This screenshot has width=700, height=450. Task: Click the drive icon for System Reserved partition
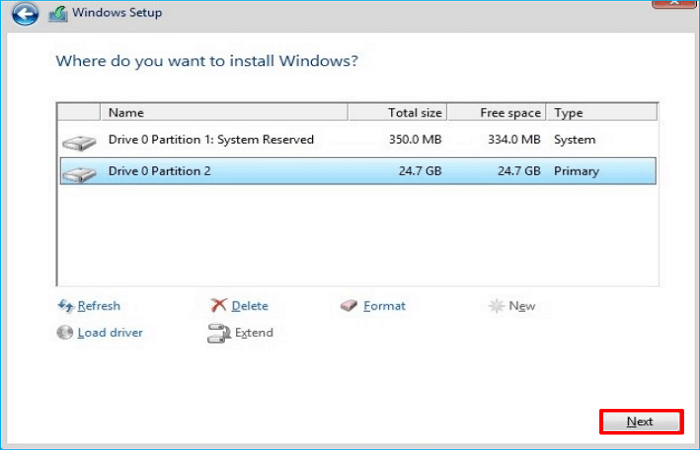(78, 141)
